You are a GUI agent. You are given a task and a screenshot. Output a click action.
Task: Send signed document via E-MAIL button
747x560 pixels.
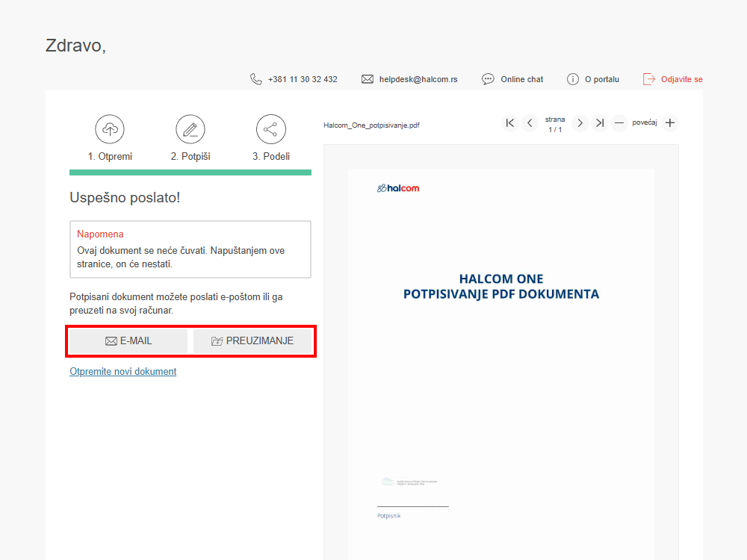point(128,341)
